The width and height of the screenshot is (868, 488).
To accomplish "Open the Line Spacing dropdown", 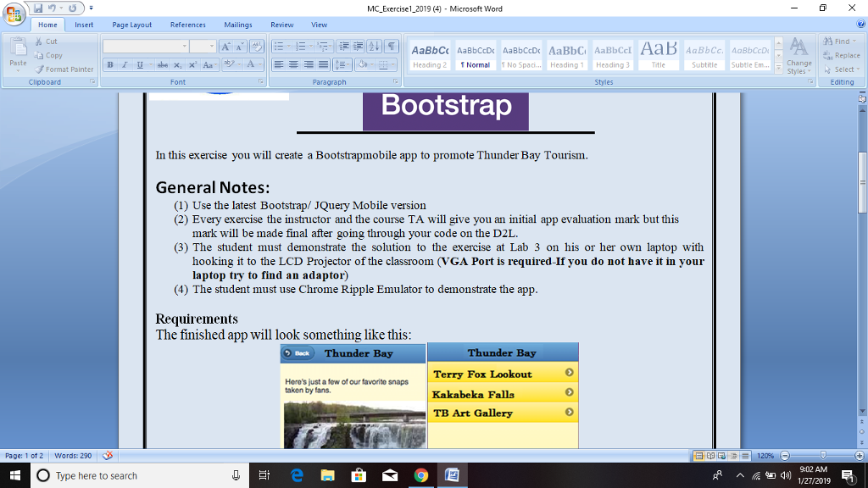I will pyautogui.click(x=342, y=65).
